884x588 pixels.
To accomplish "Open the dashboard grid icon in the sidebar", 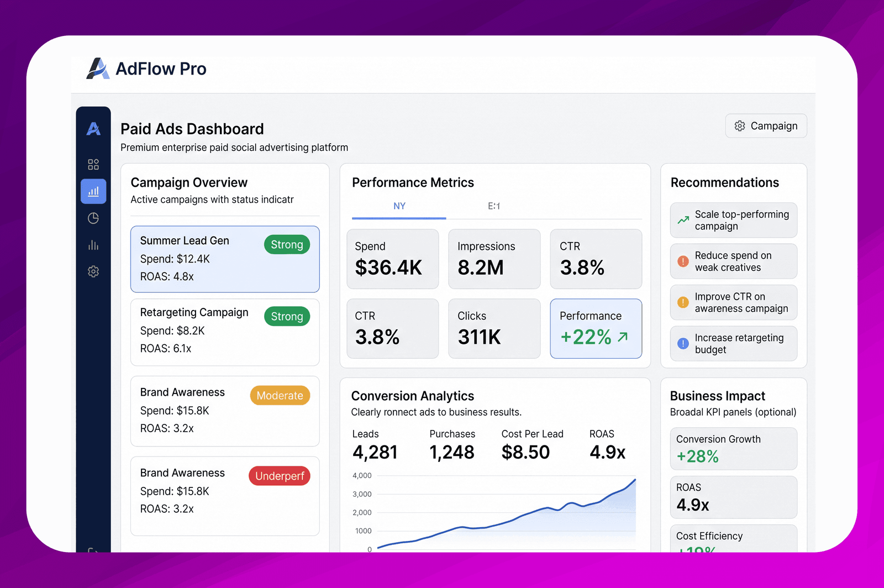I will coord(93,164).
